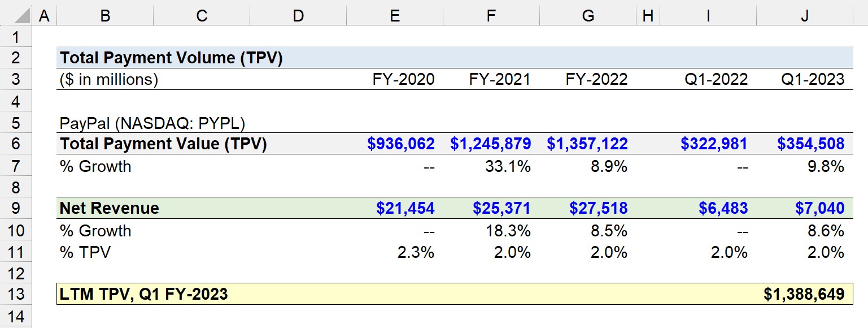868x328 pixels.
Task: Click the "FY-2022" column label
Action: (x=596, y=79)
